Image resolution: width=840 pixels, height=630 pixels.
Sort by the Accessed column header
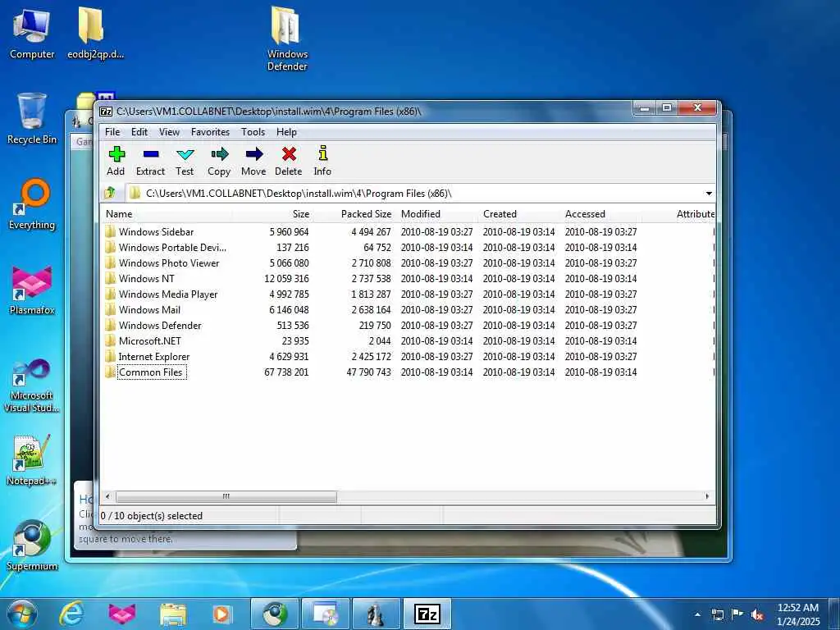(x=600, y=214)
